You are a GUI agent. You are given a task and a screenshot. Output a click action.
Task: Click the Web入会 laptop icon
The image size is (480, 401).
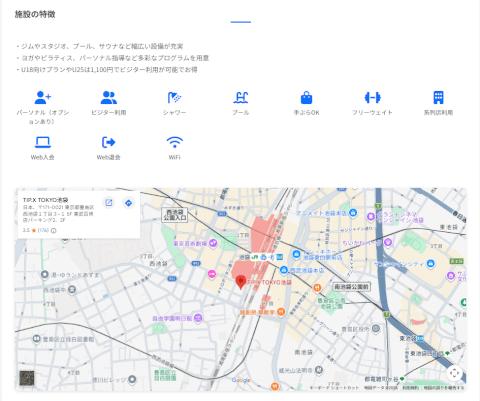(x=43, y=142)
